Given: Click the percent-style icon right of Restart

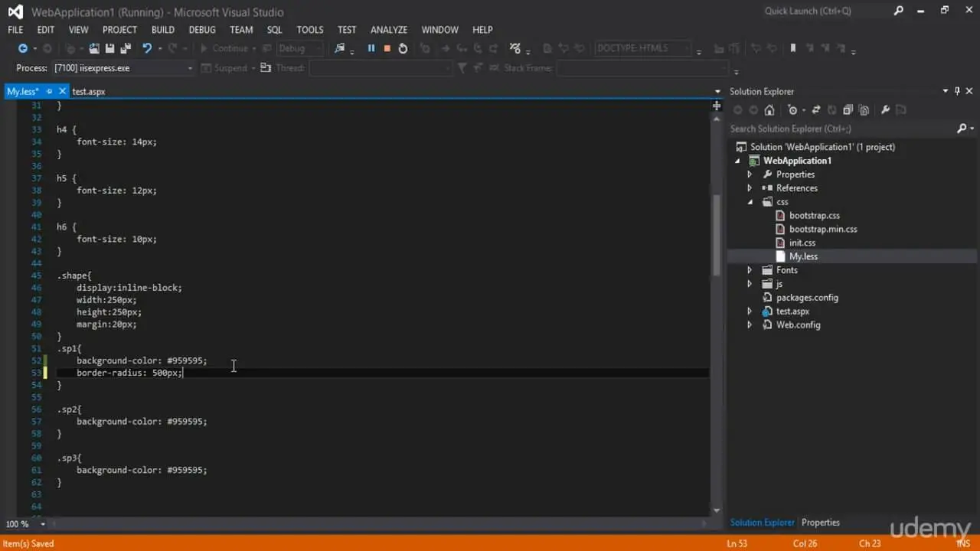Looking at the screenshot, I should [515, 48].
